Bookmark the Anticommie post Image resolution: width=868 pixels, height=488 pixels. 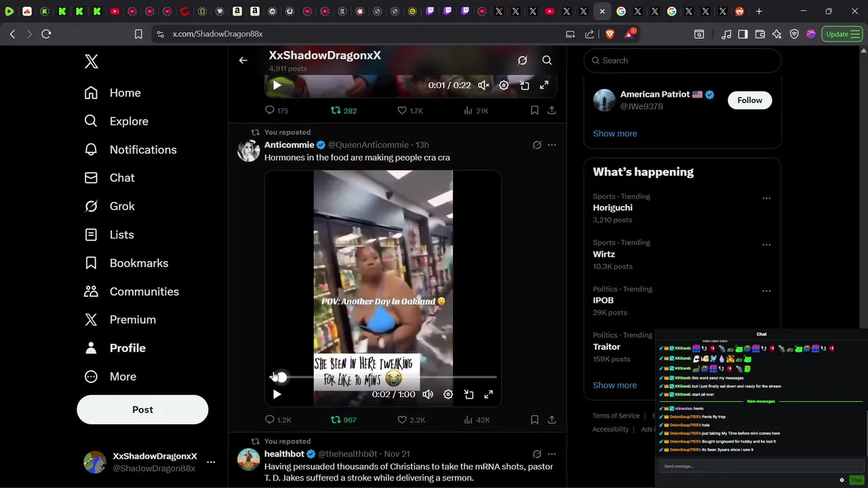coord(534,420)
